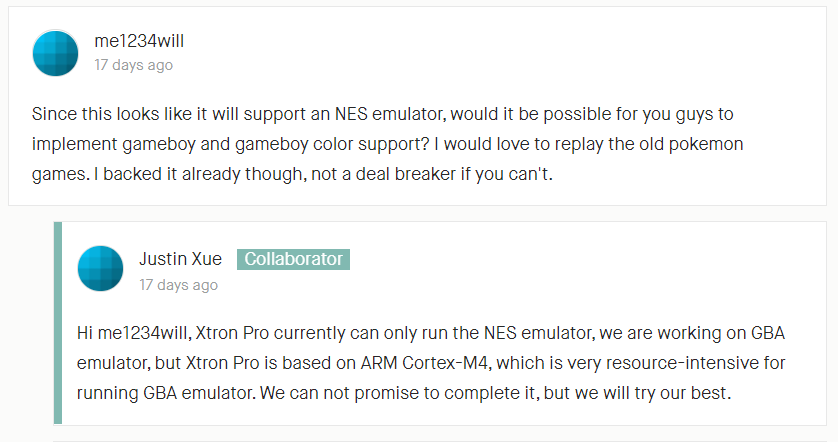This screenshot has height=442, width=838.
Task: Open the me1234will username profile
Action: click(139, 41)
